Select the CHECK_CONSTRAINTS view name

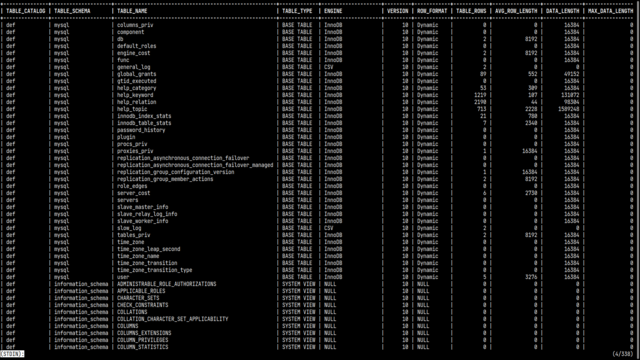[x=142, y=305]
